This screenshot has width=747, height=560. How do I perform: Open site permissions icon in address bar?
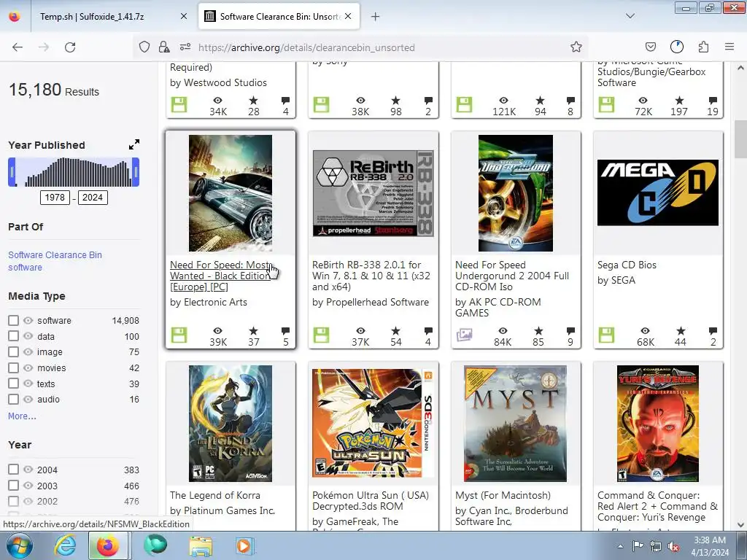[x=185, y=47]
